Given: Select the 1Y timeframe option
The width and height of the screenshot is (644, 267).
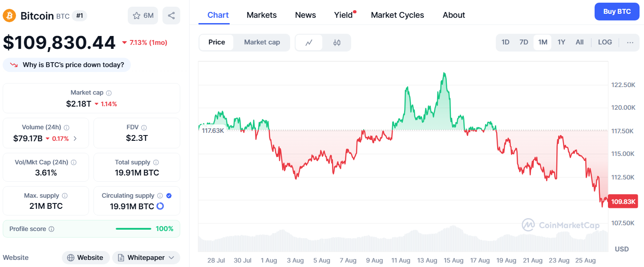Looking at the screenshot, I should 561,42.
